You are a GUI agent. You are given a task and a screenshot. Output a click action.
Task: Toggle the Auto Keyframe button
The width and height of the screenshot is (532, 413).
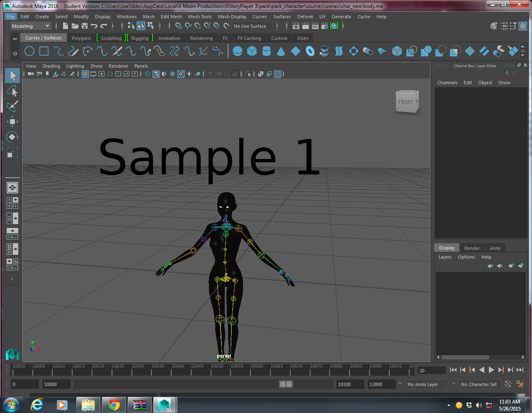(x=508, y=384)
